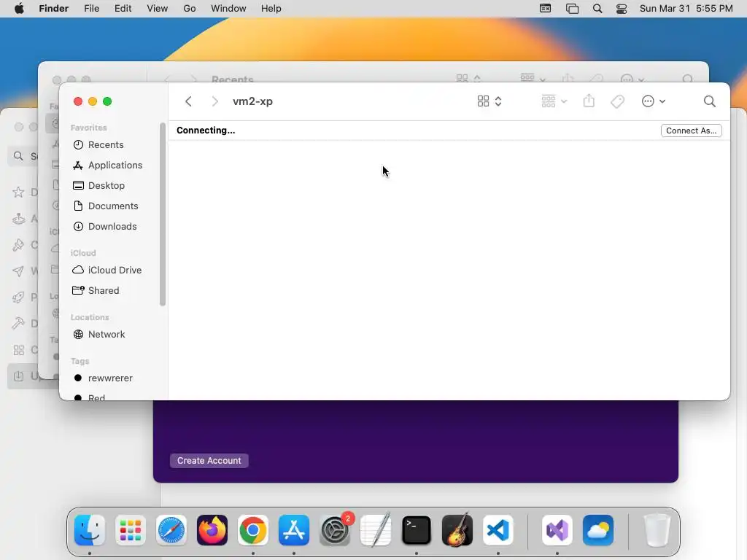
Task: Click the Spotlight search icon in menu bar
Action: point(597,9)
